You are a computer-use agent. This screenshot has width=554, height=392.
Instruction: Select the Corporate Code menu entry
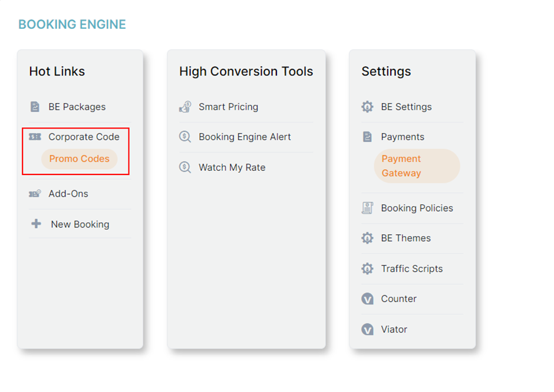(x=84, y=137)
